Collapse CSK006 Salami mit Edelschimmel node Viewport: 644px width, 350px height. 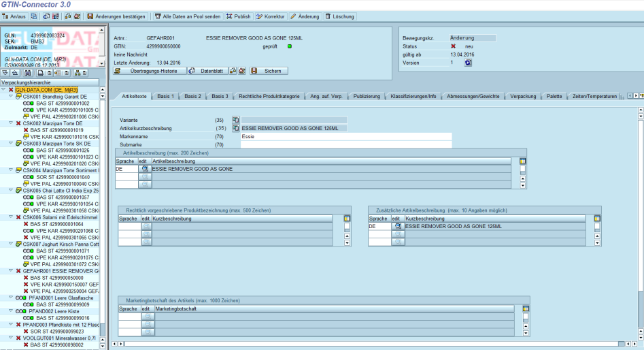pos(11,217)
